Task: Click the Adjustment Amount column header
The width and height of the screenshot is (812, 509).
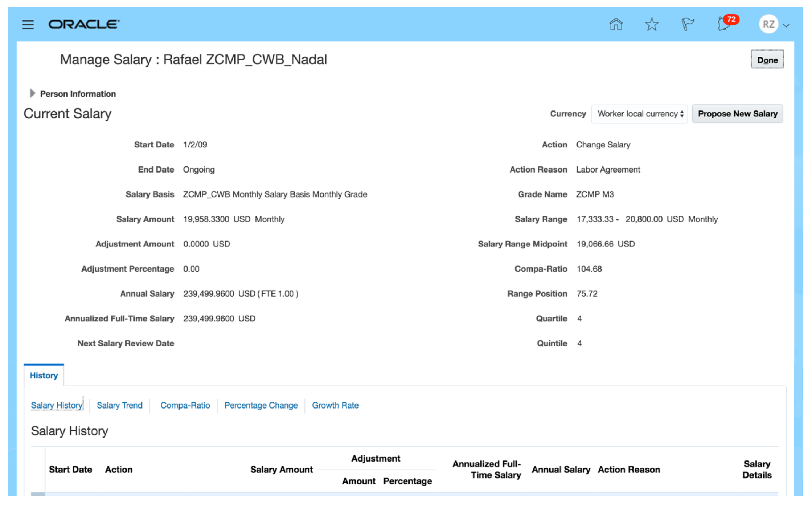Action: coord(359,481)
